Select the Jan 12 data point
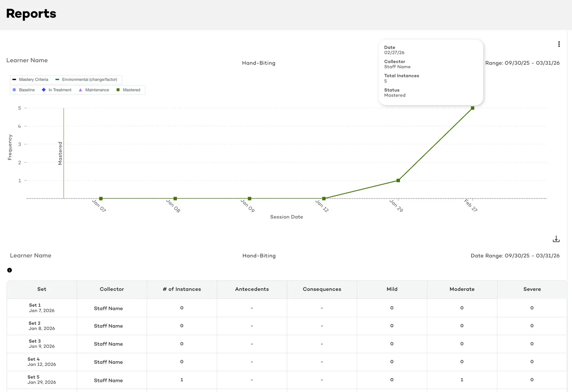Screen dimensions: 572x392 324,199
